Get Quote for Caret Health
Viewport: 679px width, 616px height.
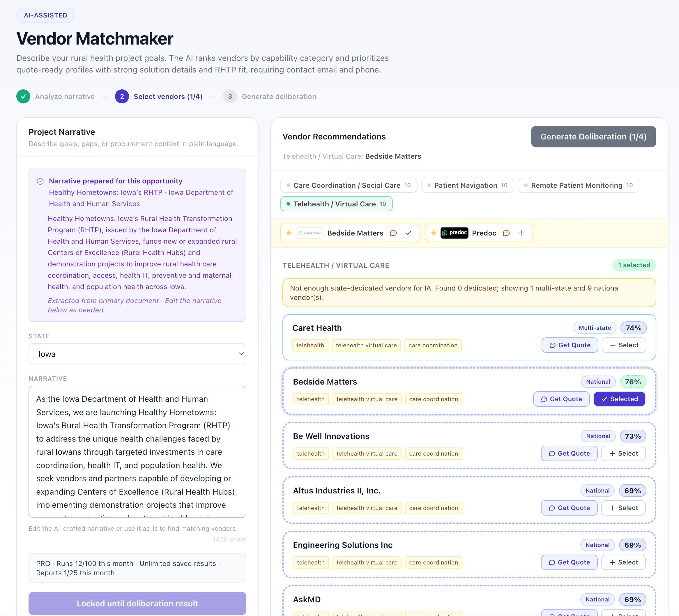pyautogui.click(x=570, y=345)
